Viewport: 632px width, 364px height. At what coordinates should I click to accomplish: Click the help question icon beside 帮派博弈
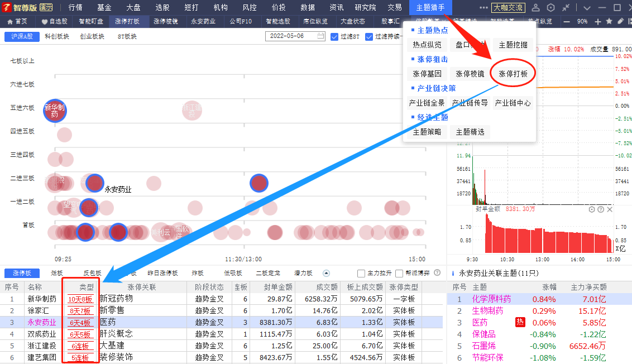[437, 273]
